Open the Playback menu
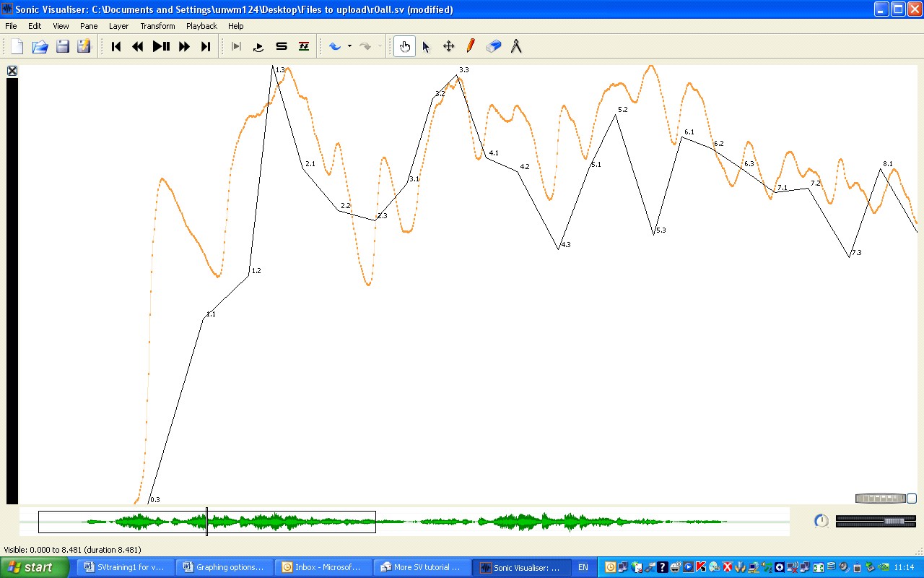Image resolution: width=924 pixels, height=578 pixels. [201, 26]
